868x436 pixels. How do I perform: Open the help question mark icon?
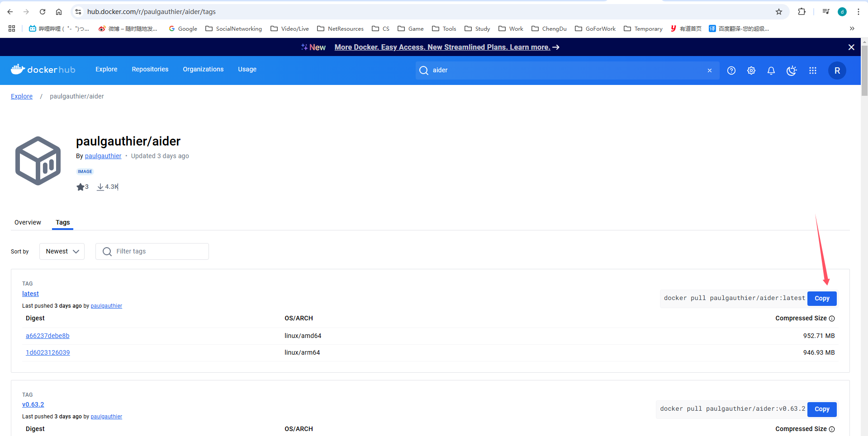click(731, 70)
